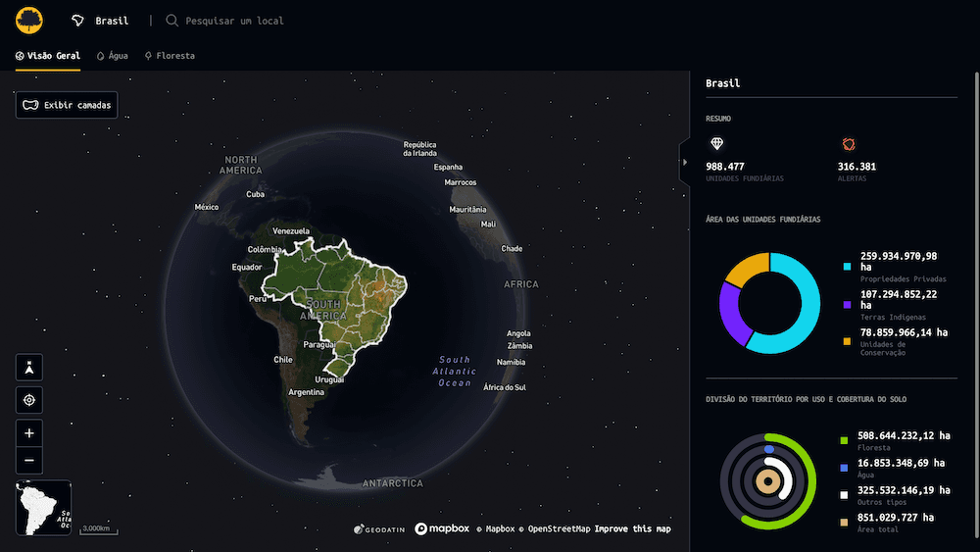Viewport: 980px width, 552px height.
Task: Open the Exibir camadas layers panel
Action: click(67, 105)
